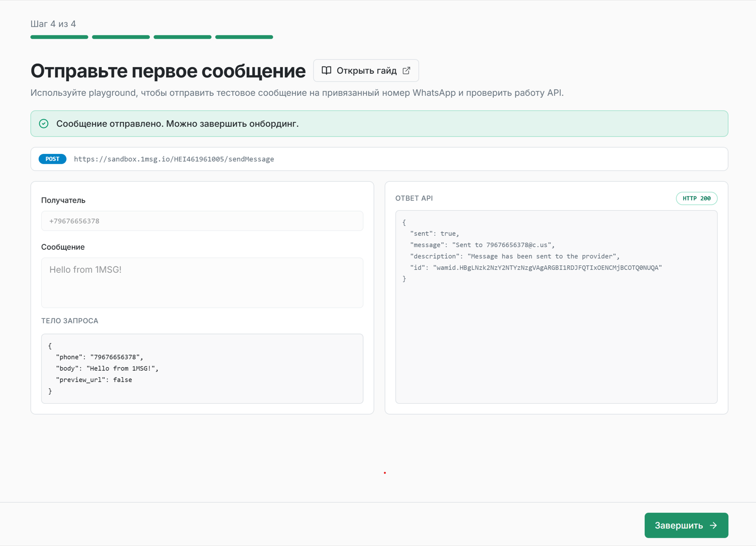Click the "message": "Sent to" response line
This screenshot has width=756, height=546.
coord(482,245)
